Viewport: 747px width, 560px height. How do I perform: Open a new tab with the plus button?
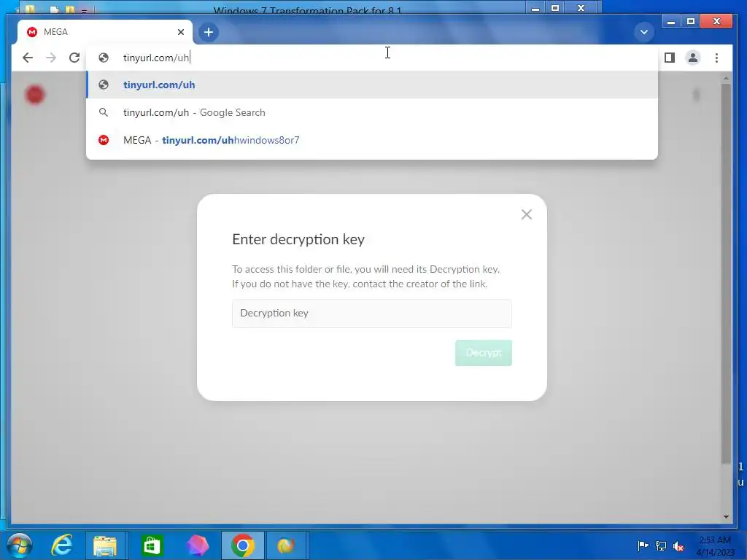pos(208,32)
